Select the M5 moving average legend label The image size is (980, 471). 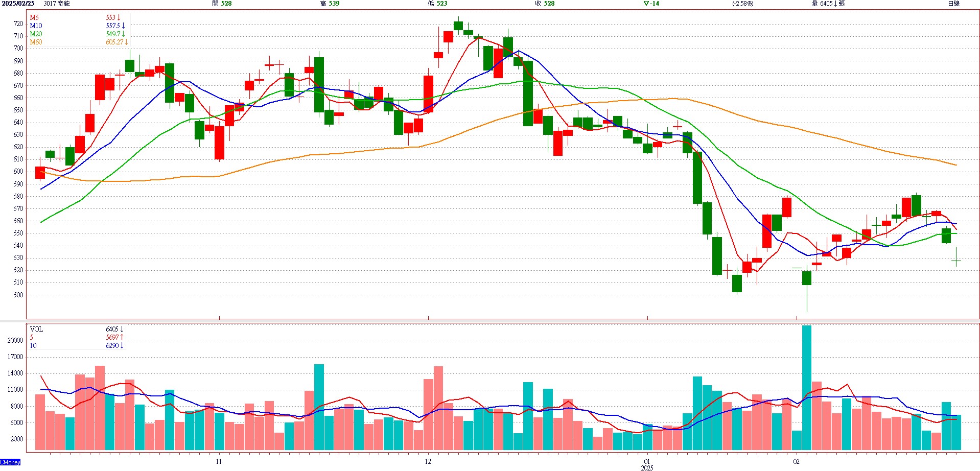pos(34,17)
